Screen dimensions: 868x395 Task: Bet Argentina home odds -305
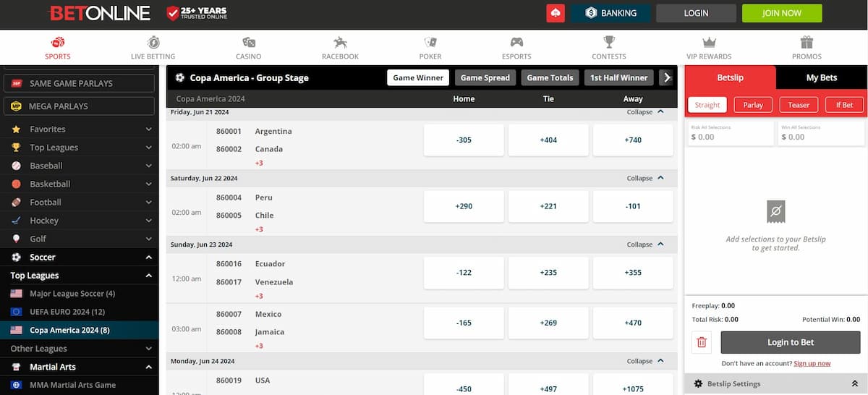point(464,140)
